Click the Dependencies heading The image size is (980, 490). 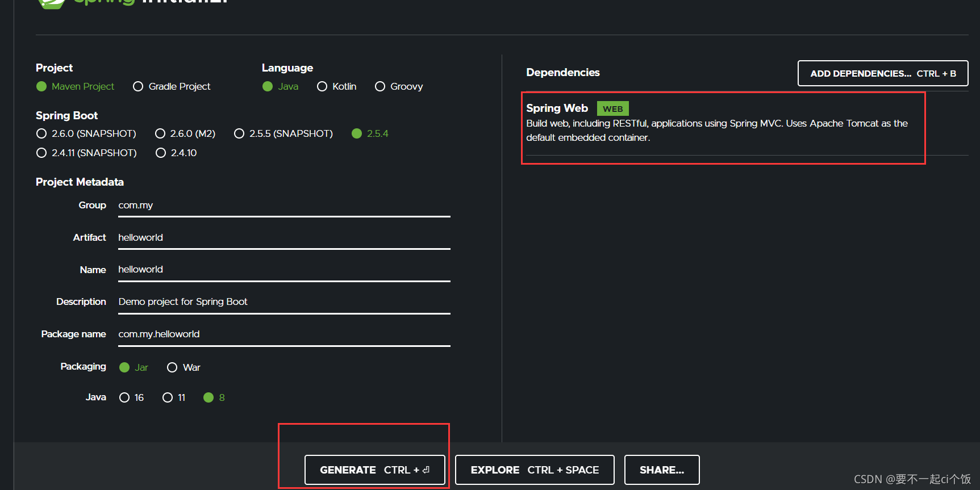(x=563, y=72)
